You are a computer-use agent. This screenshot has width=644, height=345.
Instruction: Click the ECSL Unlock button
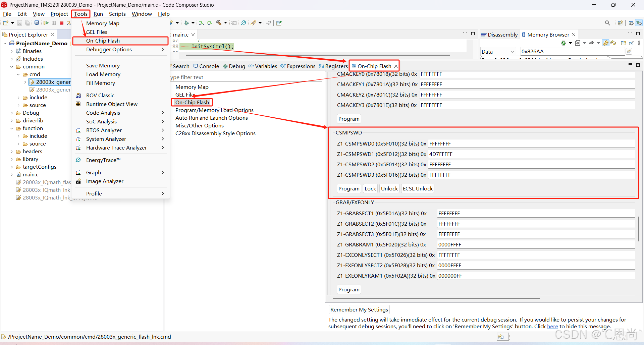pyautogui.click(x=418, y=188)
